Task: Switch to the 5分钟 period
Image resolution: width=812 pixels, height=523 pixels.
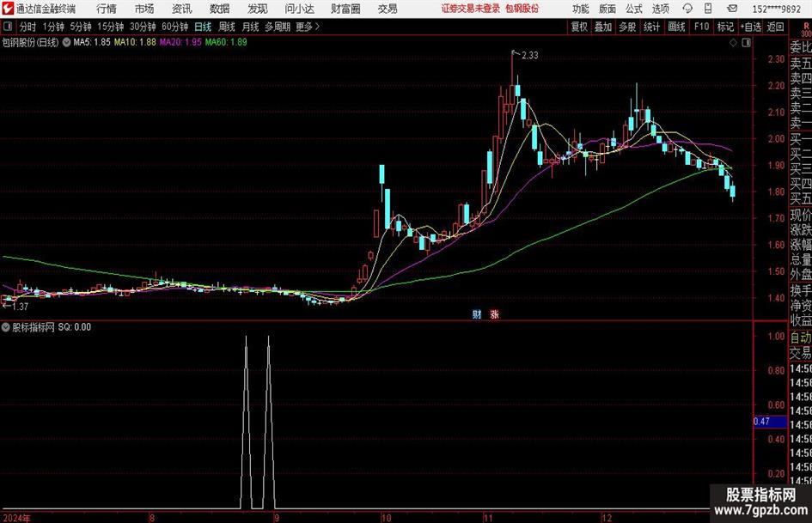Action: pos(80,27)
